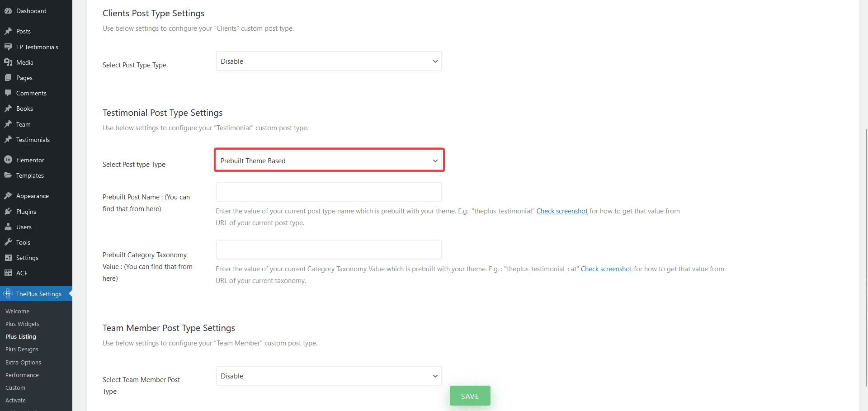Image resolution: width=868 pixels, height=411 pixels.
Task: Click the Dashboard gauge icon
Action: pyautogui.click(x=8, y=11)
